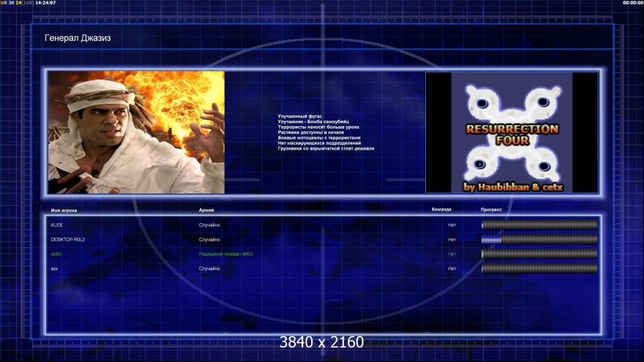644x362 pixels.
Task: Click DESKTOP-R0L2's army value 'Случайно'
Action: [210, 240]
